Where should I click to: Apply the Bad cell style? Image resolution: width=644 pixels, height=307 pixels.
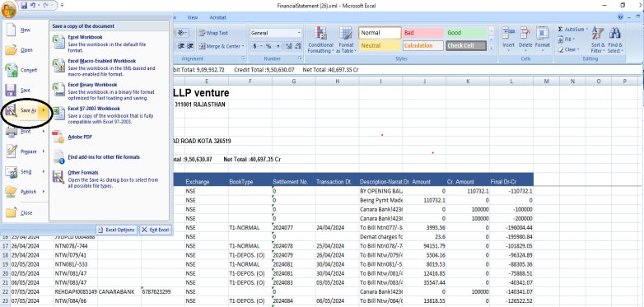point(423,33)
